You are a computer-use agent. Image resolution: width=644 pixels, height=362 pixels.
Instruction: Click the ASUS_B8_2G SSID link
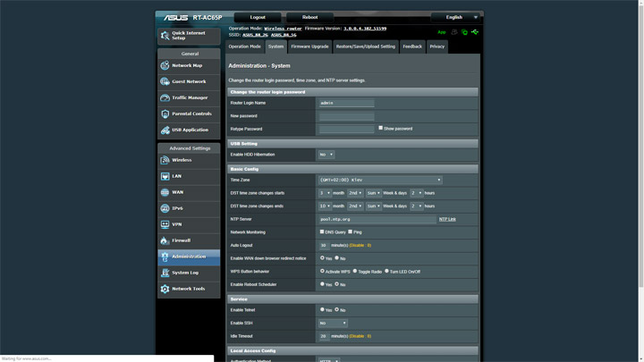(x=255, y=35)
